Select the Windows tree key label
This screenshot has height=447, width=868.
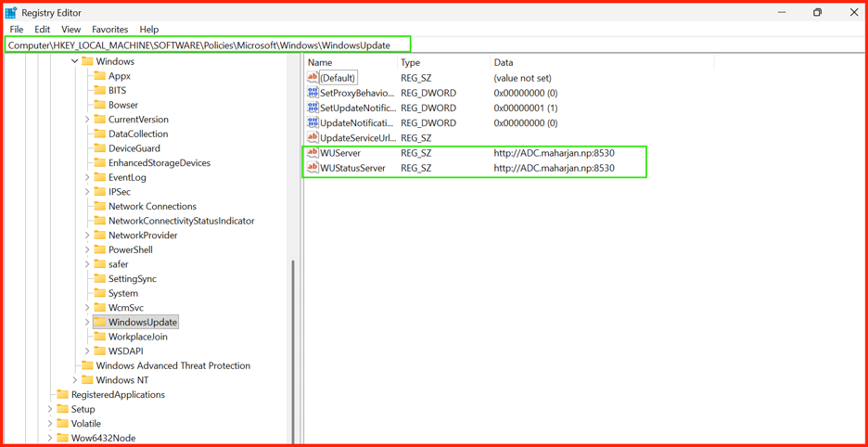[115, 61]
